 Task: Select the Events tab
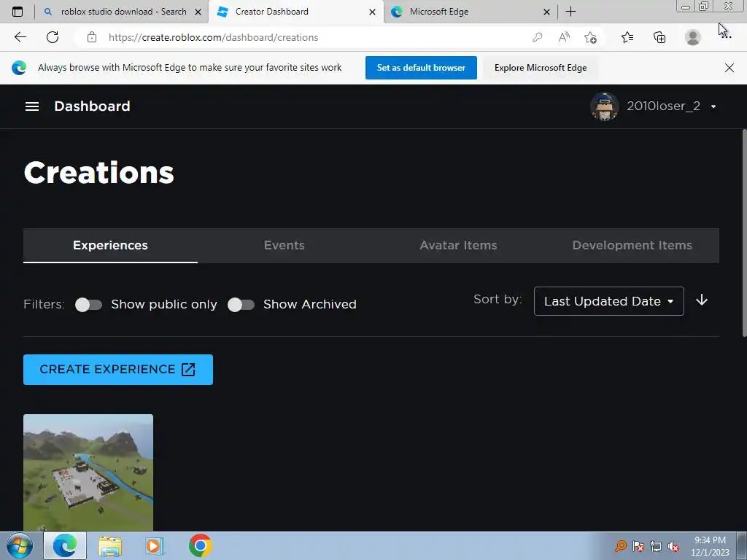[285, 245]
